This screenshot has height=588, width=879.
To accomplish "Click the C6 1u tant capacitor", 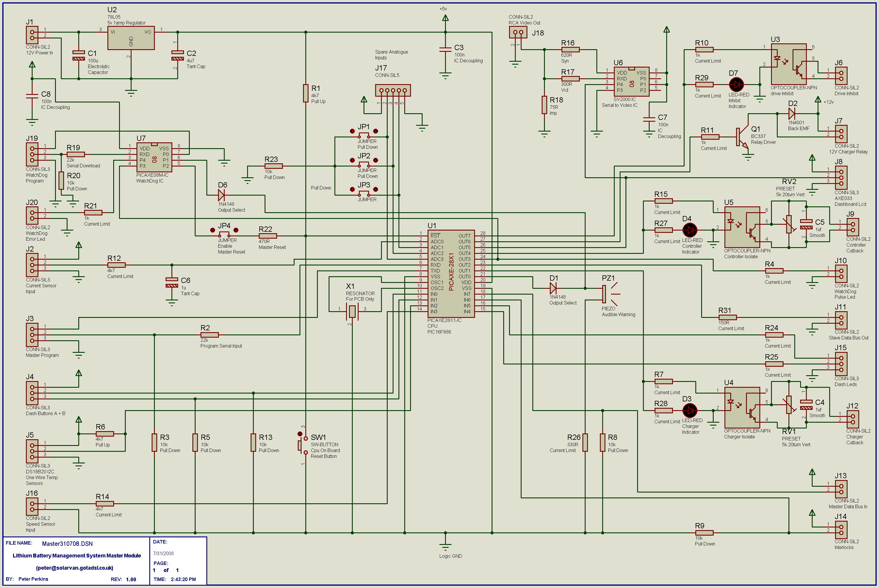I will point(172,282).
